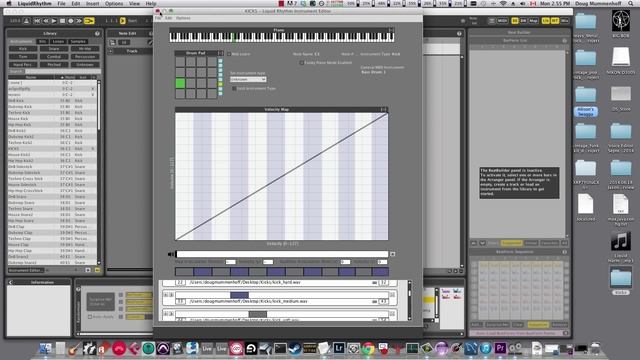Filter library by Kick
The width and height of the screenshot is (640, 360).
(23, 49)
